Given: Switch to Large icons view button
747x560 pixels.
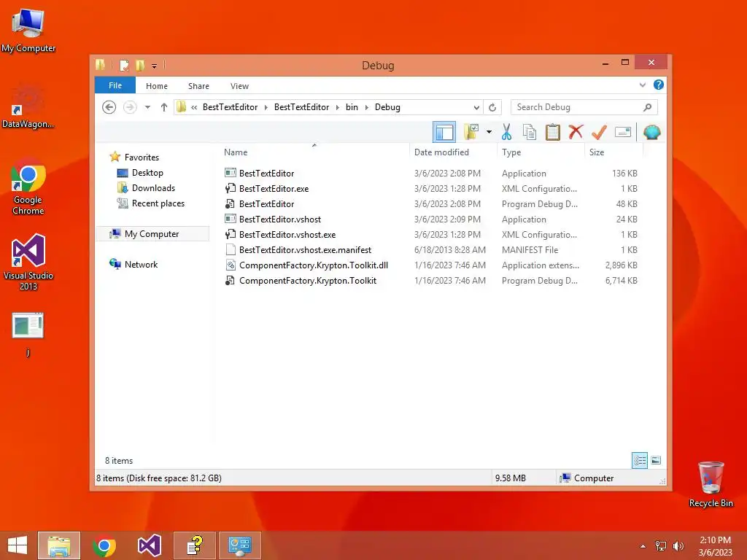Looking at the screenshot, I should (x=656, y=461).
